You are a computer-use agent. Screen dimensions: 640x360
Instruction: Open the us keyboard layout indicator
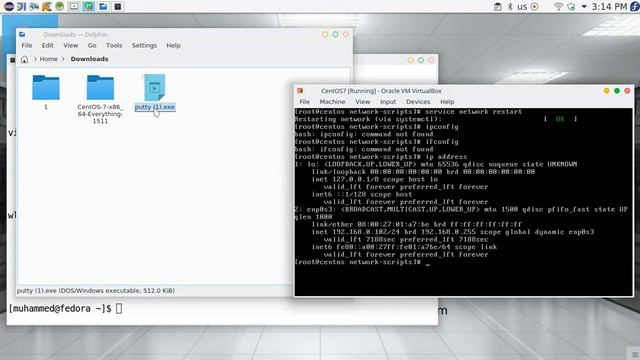(522, 7)
